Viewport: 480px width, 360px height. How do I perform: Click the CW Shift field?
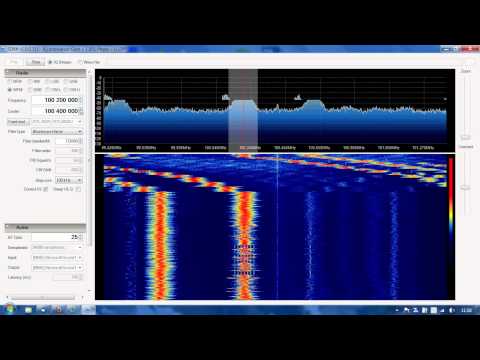[68, 170]
